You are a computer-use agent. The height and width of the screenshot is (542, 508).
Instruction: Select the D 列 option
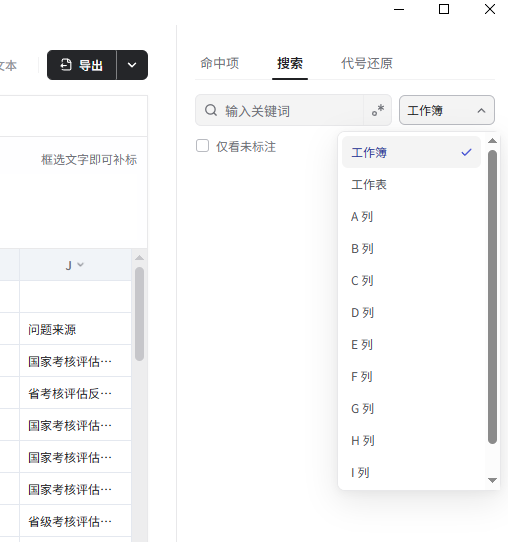(x=411, y=313)
